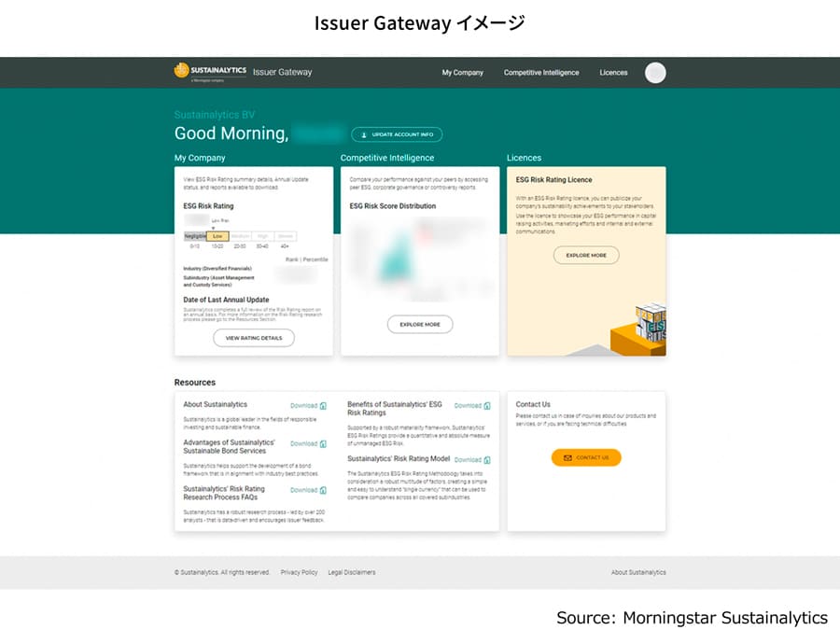840x644 pixels.
Task: Open the user avatar circle in header
Action: 655,73
